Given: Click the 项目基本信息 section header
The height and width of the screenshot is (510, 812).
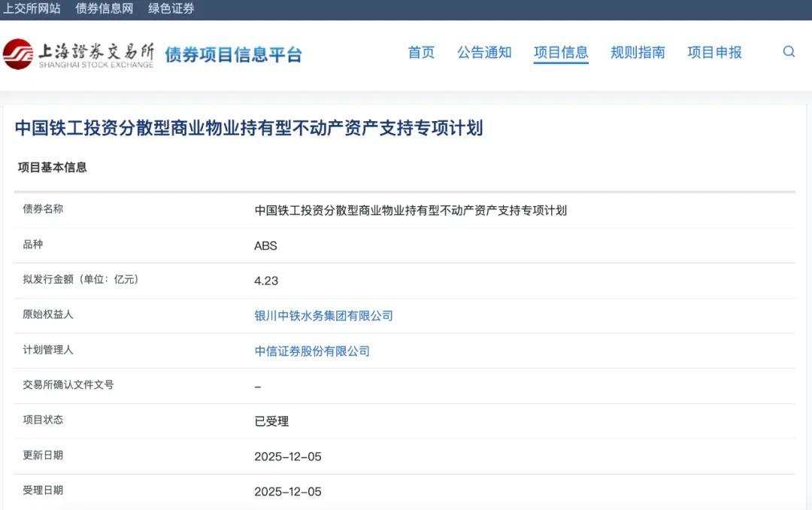Looking at the screenshot, I should 53,168.
